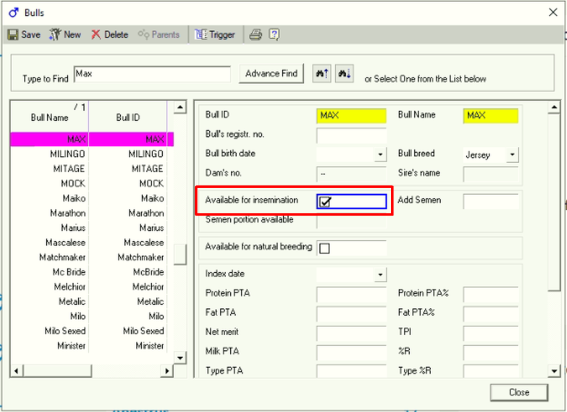
Task: Sort list by Bull ID column header
Action: point(128,117)
